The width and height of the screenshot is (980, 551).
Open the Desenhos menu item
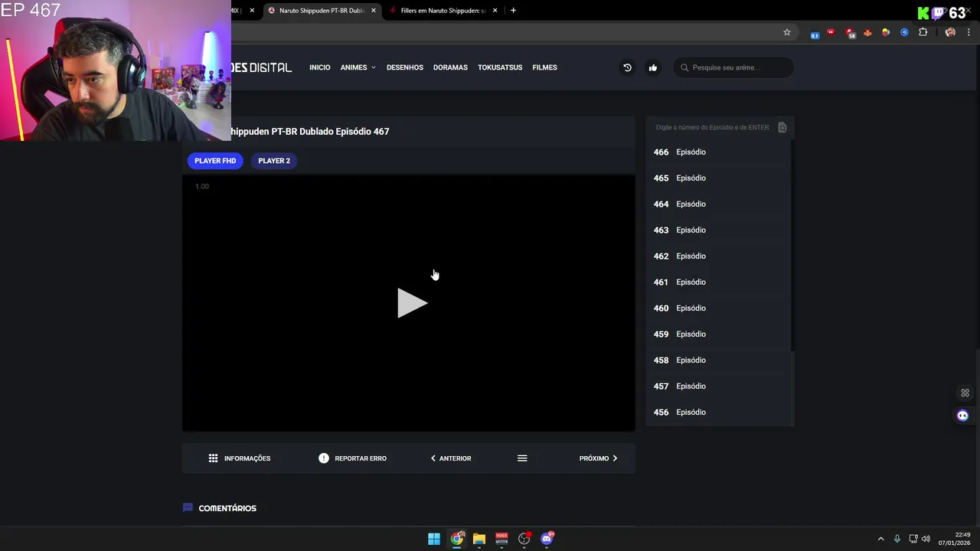click(x=405, y=67)
